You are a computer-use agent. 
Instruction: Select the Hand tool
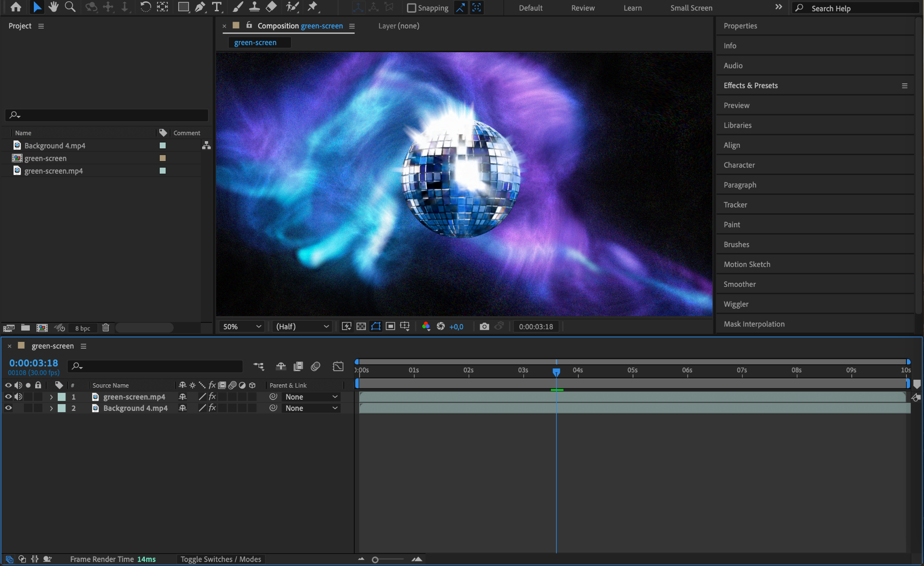pyautogui.click(x=54, y=7)
